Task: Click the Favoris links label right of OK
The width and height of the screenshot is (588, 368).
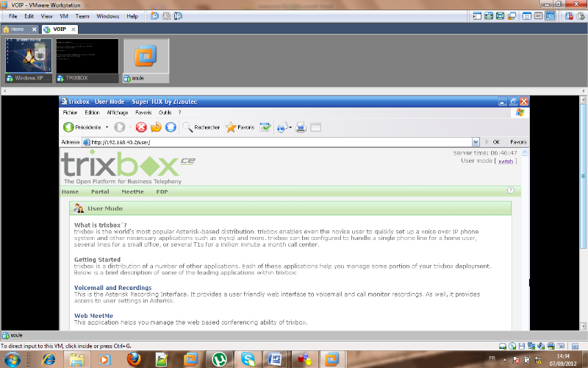Action: coord(518,142)
